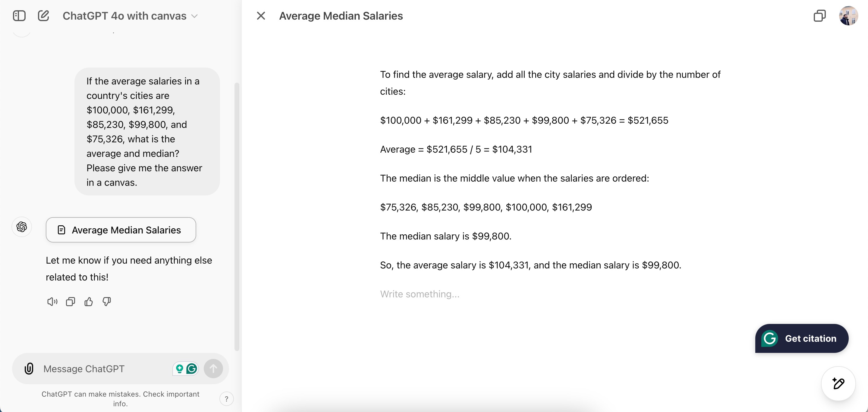Click the Write something placeholder in canvas
The height and width of the screenshot is (412, 868).
pos(420,294)
